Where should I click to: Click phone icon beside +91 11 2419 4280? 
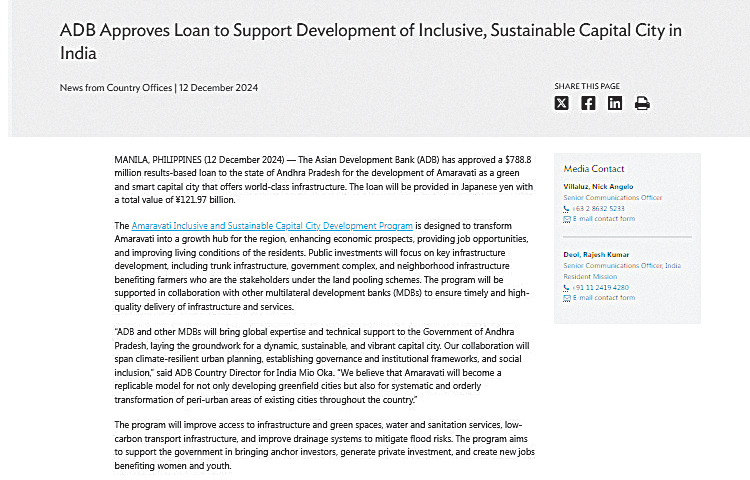pos(566,288)
